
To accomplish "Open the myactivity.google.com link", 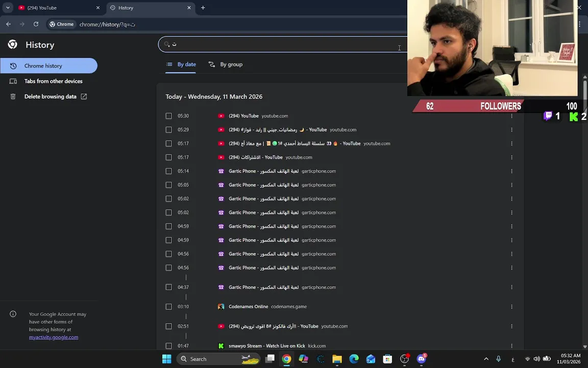I will coord(54,337).
